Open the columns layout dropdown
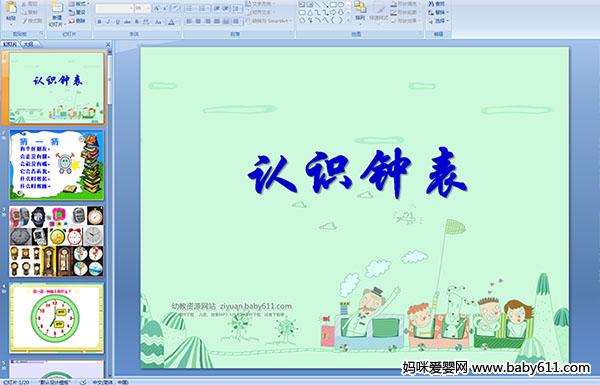600x385 pixels. (236, 21)
